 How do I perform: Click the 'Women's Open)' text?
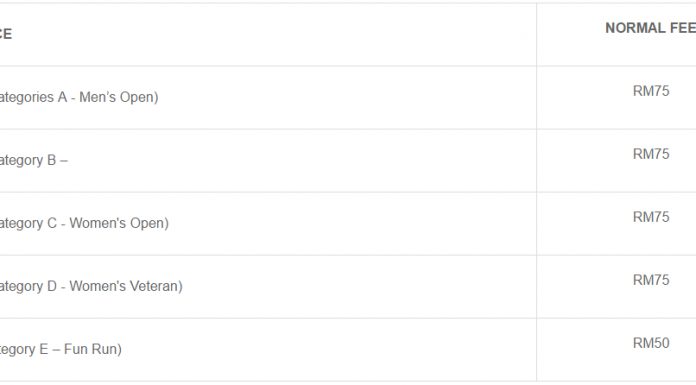(119, 223)
